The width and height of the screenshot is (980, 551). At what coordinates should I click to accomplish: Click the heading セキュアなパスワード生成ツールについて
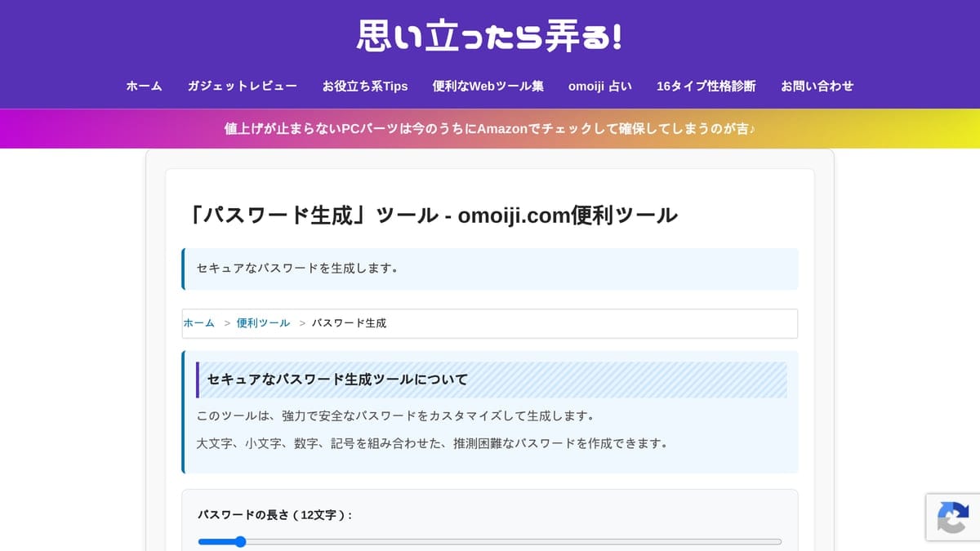pos(337,380)
